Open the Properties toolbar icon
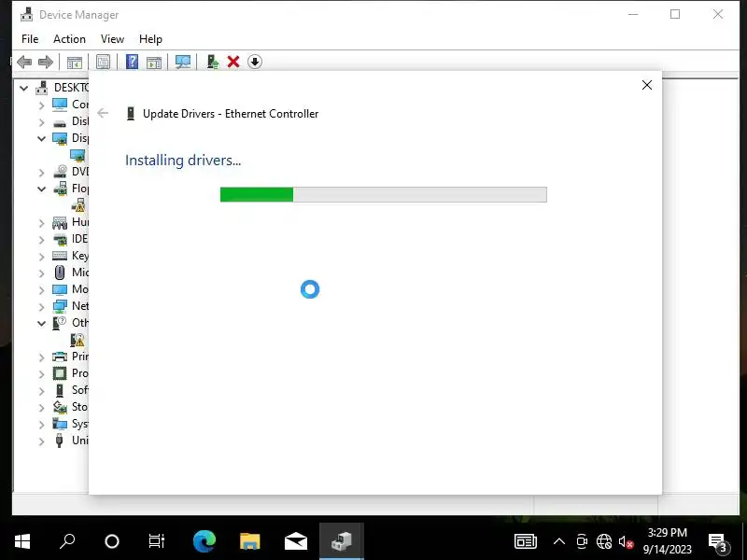The width and height of the screenshot is (747, 560). tap(103, 62)
